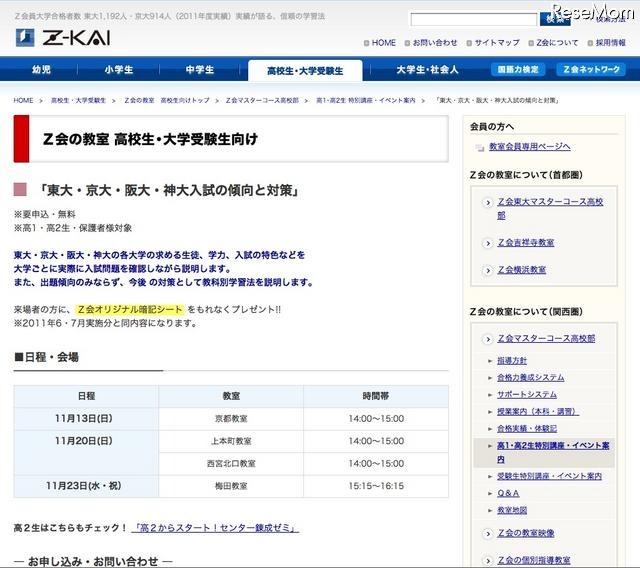Click the 11月23日(水・祝) date cell
Viewport: 640px width, 568px height.
click(86, 486)
